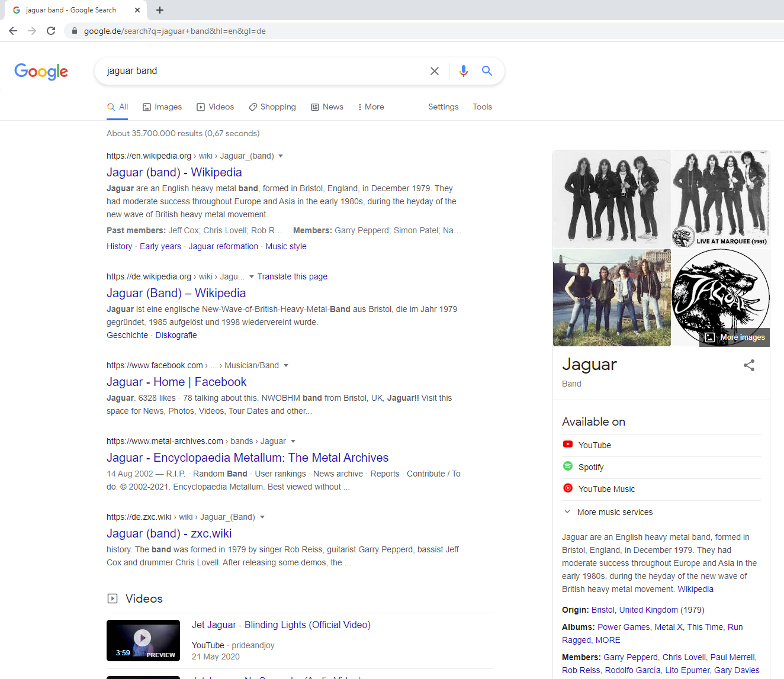The image size is (784, 679).
Task: Open Rob Reiss member link
Action: point(581,670)
